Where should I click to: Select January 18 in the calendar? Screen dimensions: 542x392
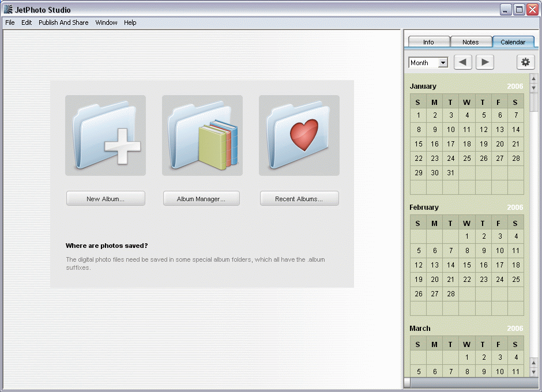(x=467, y=144)
